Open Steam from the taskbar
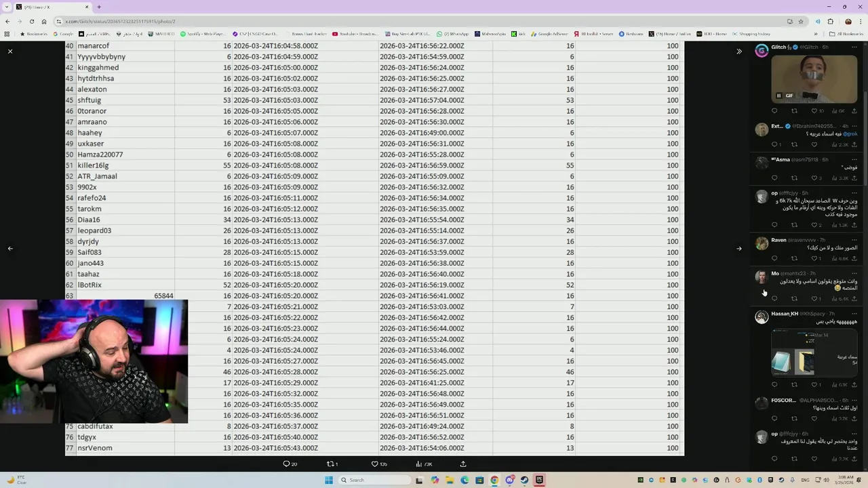The height and width of the screenshot is (488, 868). 524,480
